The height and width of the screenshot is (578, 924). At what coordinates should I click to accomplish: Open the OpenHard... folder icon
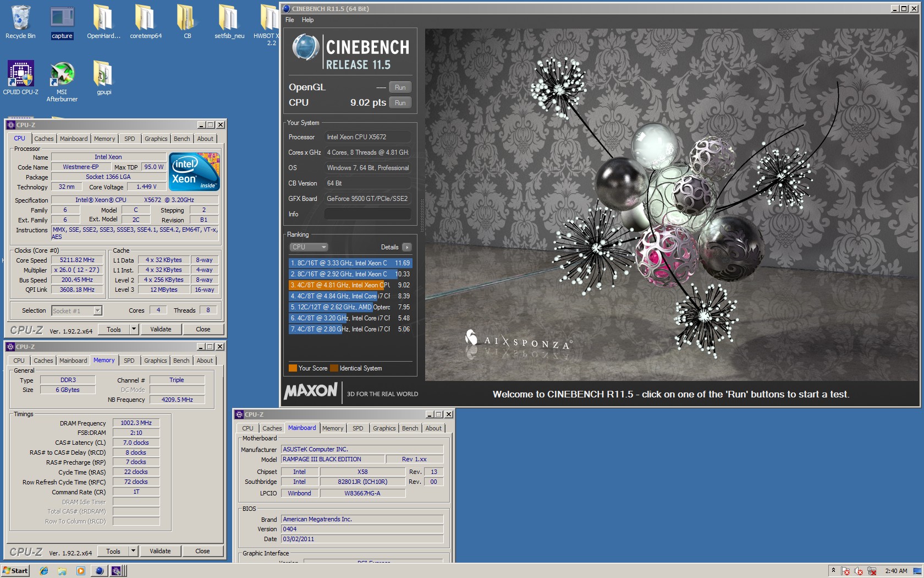pos(103,22)
